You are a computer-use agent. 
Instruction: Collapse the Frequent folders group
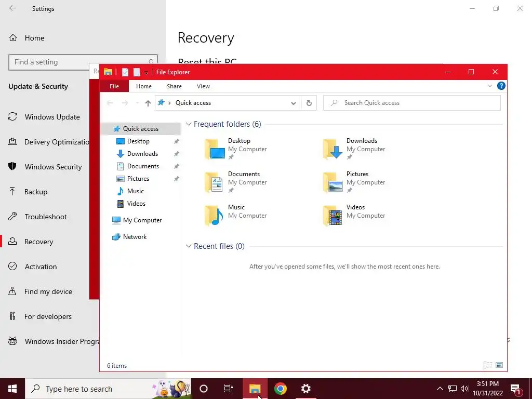point(189,124)
